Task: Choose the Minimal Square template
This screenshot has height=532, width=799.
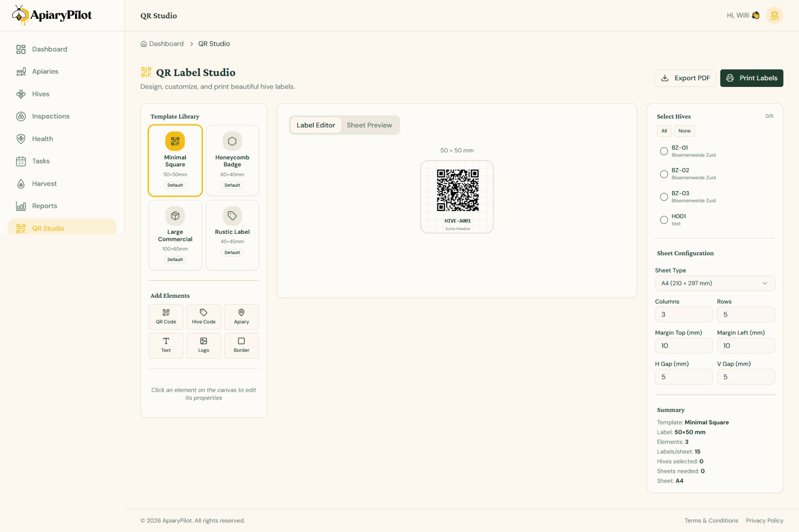Action: pos(175,161)
